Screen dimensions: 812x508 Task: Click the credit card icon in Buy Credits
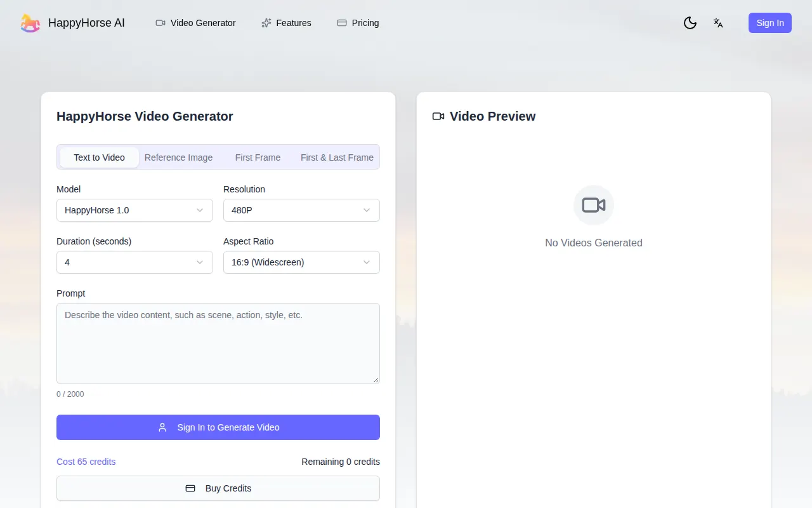190,488
